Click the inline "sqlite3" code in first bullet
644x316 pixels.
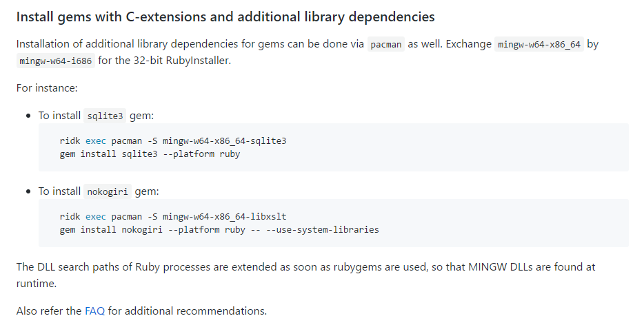tap(103, 116)
